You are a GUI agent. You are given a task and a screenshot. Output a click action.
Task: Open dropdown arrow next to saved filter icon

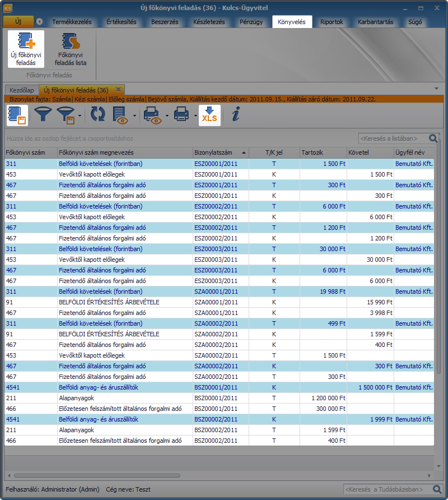pyautogui.click(x=80, y=116)
